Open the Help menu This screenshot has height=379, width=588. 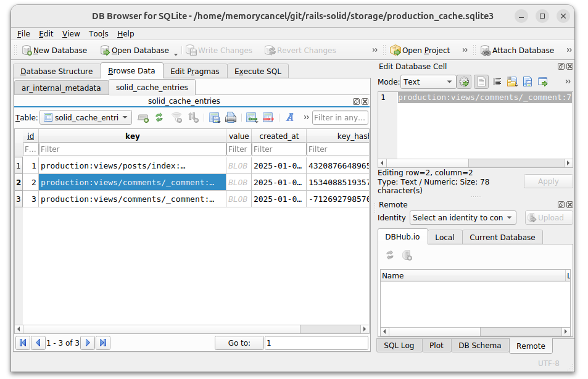(126, 34)
